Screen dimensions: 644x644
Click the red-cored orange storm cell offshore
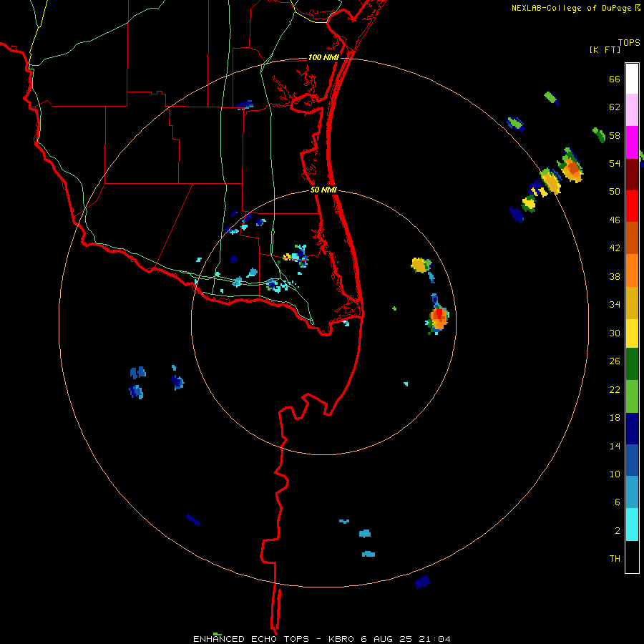coord(439,318)
